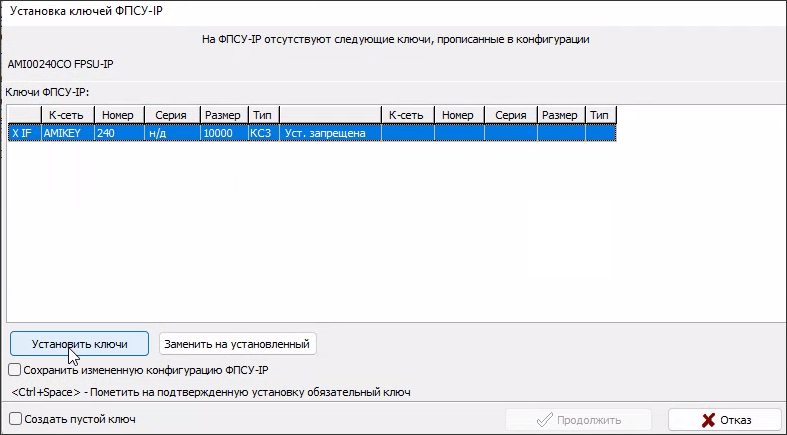Click the first 'Тип' column header
Viewport: 787px width, 435px height.
[263, 115]
